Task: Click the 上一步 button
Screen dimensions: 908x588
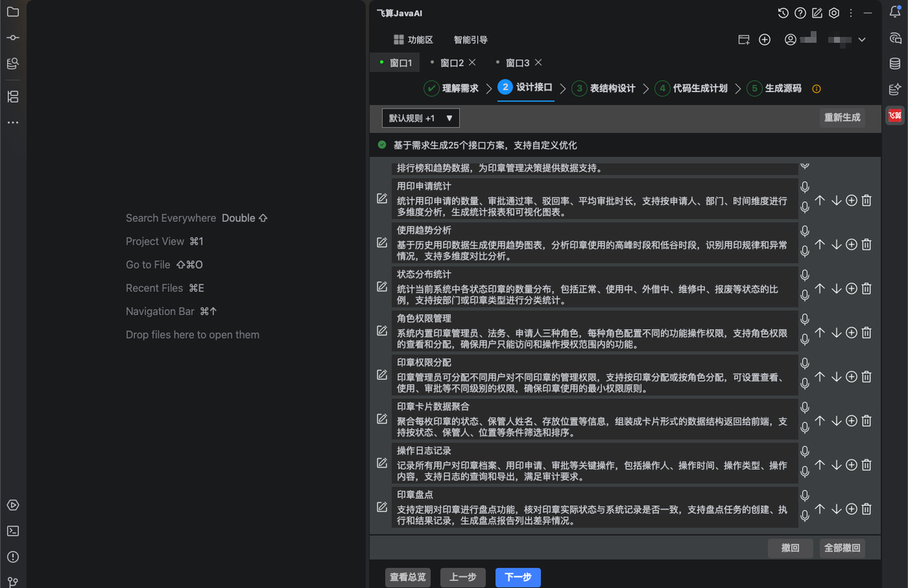Action: (463, 577)
